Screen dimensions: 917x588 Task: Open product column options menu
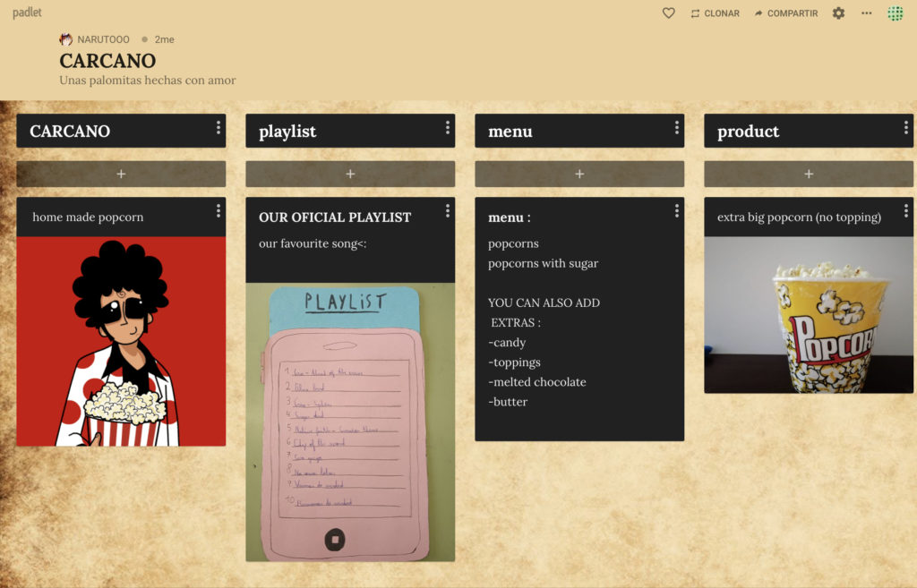point(905,128)
